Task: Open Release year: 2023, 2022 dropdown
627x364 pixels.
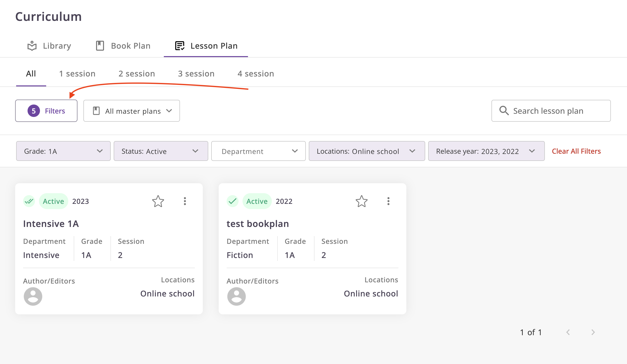Action: tap(486, 151)
